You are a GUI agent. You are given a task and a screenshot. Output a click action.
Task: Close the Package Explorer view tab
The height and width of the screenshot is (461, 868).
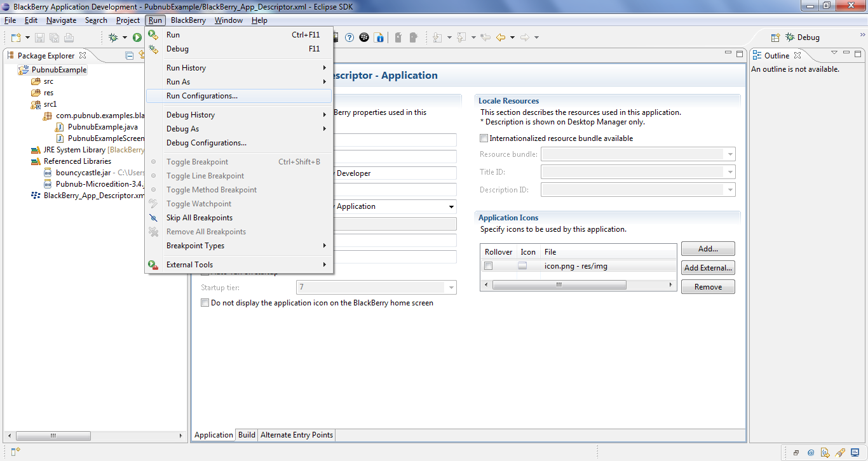tap(82, 55)
